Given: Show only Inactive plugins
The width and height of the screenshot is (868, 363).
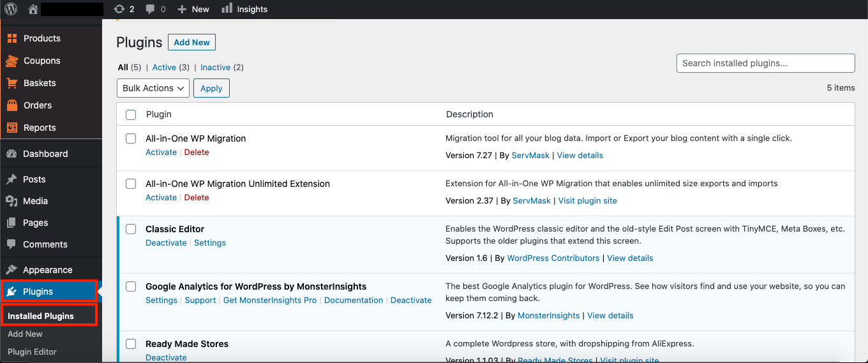Looking at the screenshot, I should click(x=215, y=67).
